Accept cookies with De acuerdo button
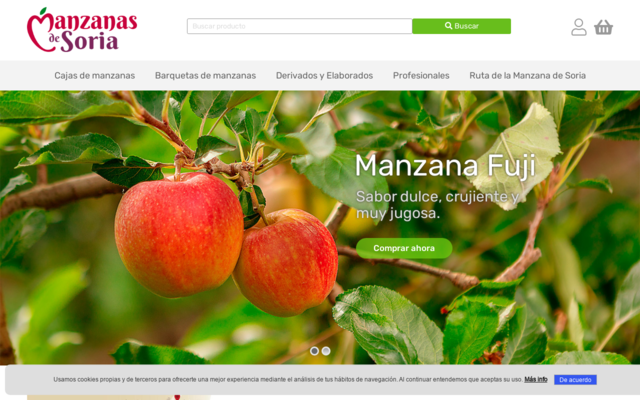This screenshot has height=400, width=640. point(575,380)
